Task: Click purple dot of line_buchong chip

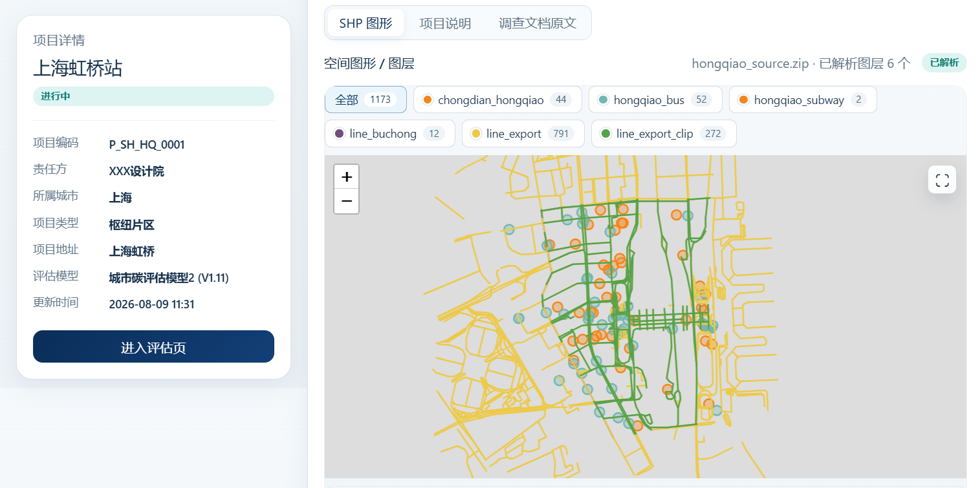Action: [x=339, y=134]
